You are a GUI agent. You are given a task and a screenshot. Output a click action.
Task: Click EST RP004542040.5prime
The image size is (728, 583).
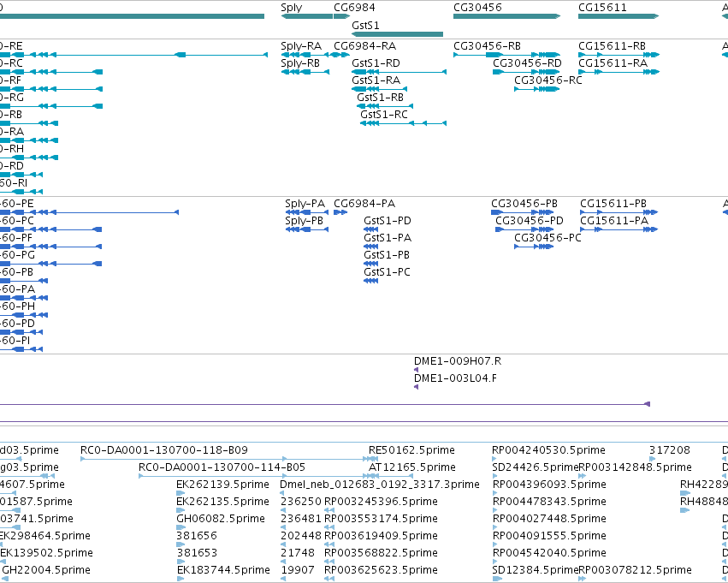click(x=549, y=553)
